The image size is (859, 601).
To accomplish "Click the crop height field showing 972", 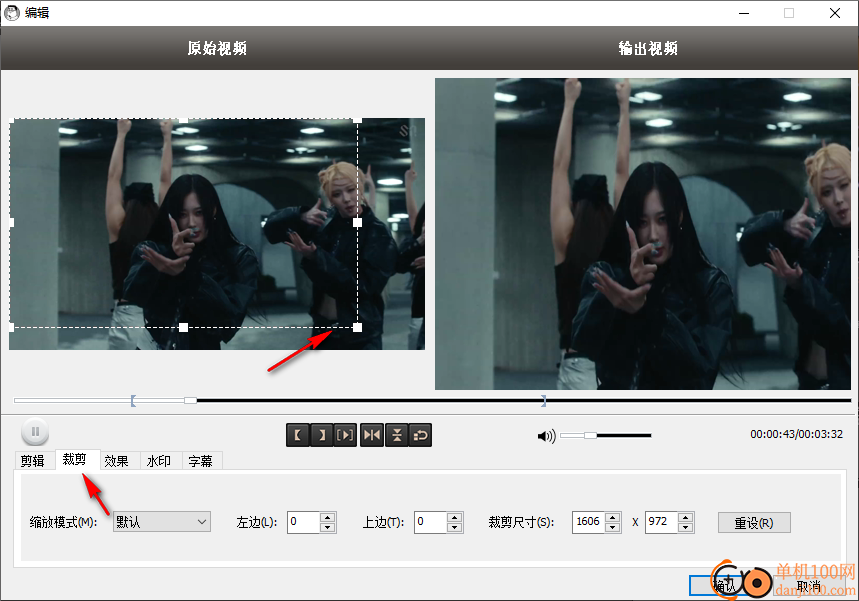I will 661,522.
